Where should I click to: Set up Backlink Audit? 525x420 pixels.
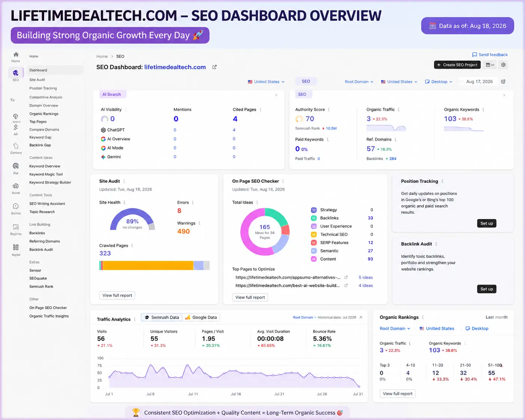pyautogui.click(x=487, y=289)
